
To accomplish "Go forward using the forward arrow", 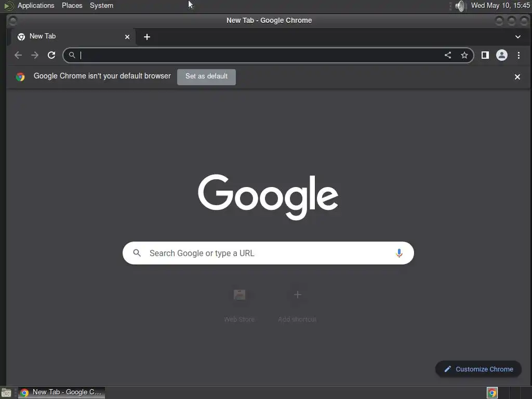I will click(x=35, y=55).
